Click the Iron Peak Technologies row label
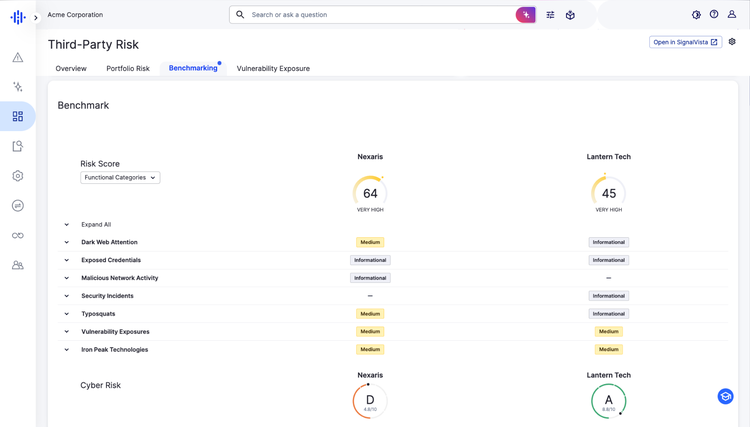 114,350
